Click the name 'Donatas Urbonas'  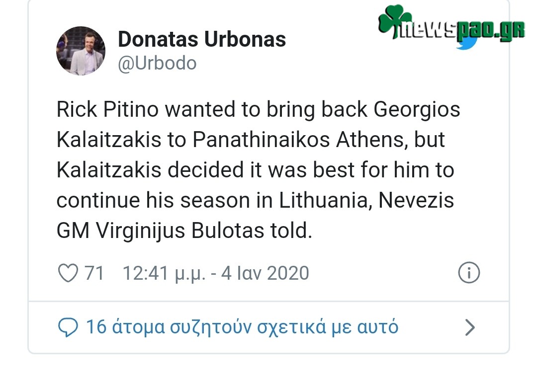click(x=202, y=39)
